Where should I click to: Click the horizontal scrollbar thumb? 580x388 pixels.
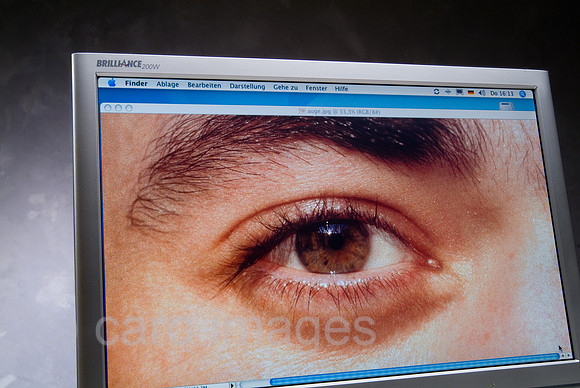point(414,368)
